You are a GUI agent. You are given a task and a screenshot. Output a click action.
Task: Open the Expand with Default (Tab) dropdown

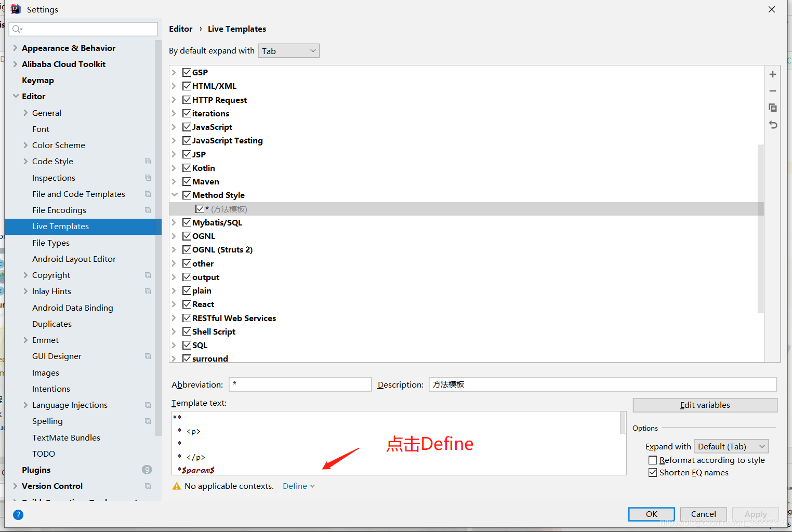pos(731,446)
